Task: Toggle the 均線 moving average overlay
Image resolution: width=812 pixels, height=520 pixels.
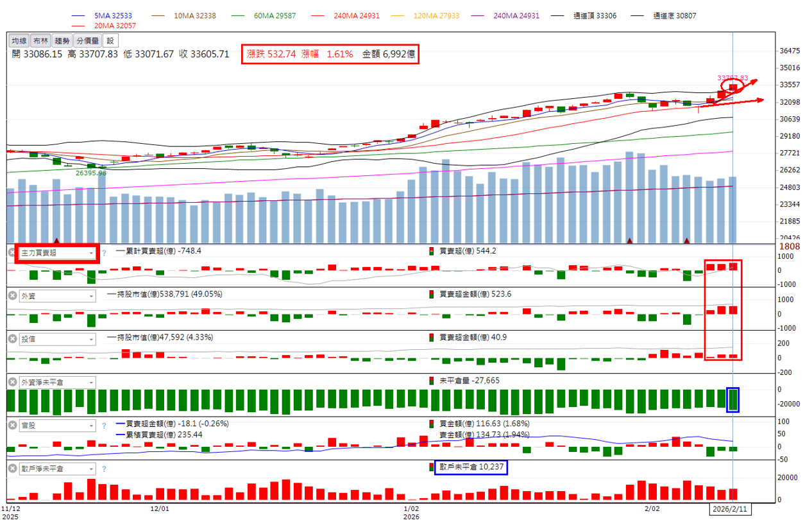Action: coord(19,40)
